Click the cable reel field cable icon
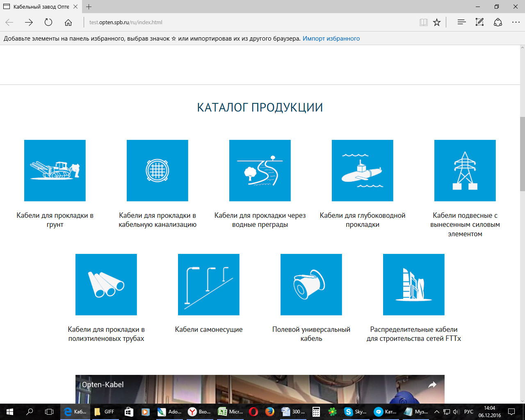This screenshot has height=420, width=525. (311, 285)
